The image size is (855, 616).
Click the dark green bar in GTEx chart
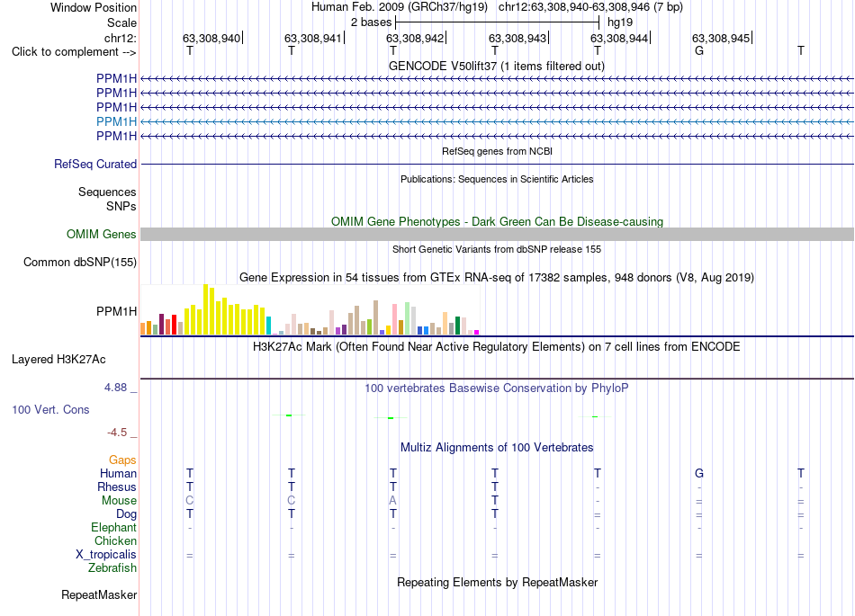click(x=457, y=326)
